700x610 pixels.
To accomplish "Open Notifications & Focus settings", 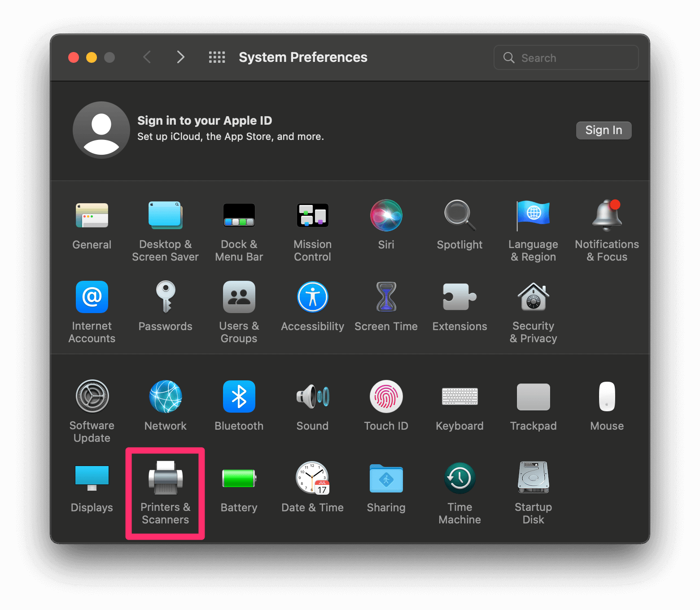I will 607,216.
